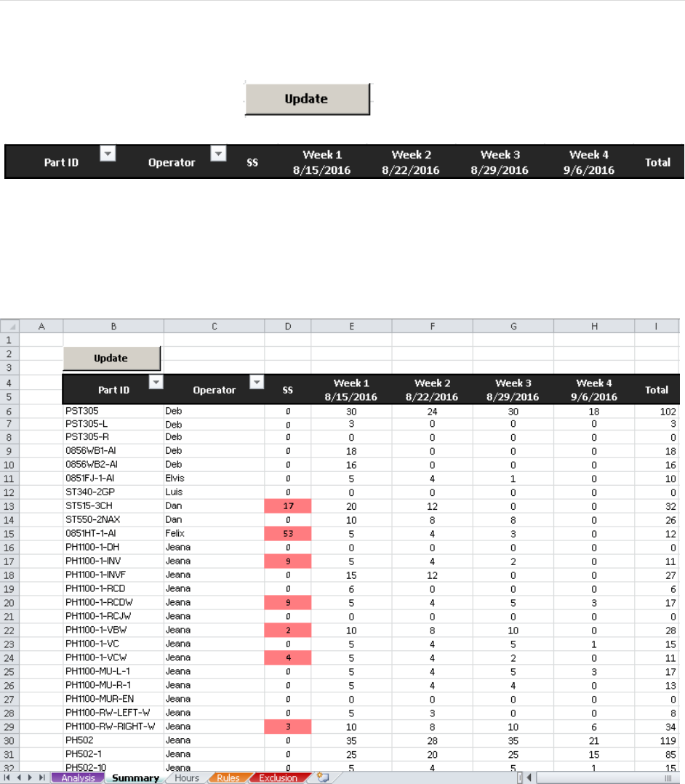The image size is (685, 784).
Task: Select row 30 header
Action: (9, 740)
